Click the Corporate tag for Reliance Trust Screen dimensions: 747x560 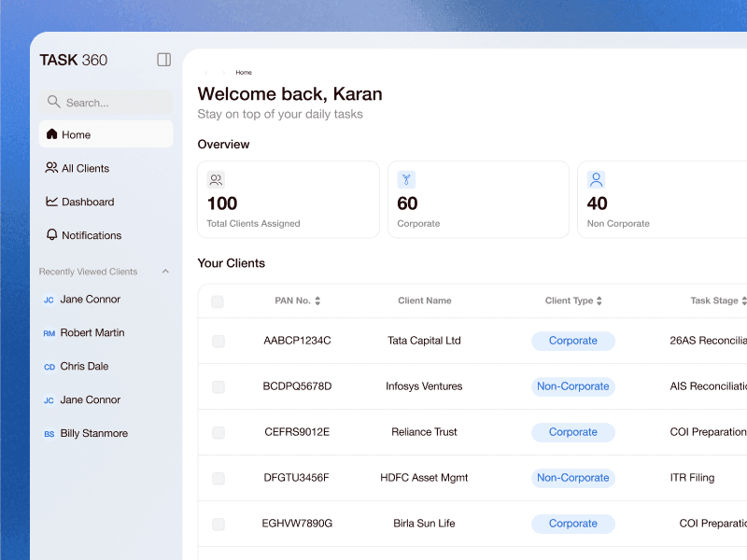[573, 432]
